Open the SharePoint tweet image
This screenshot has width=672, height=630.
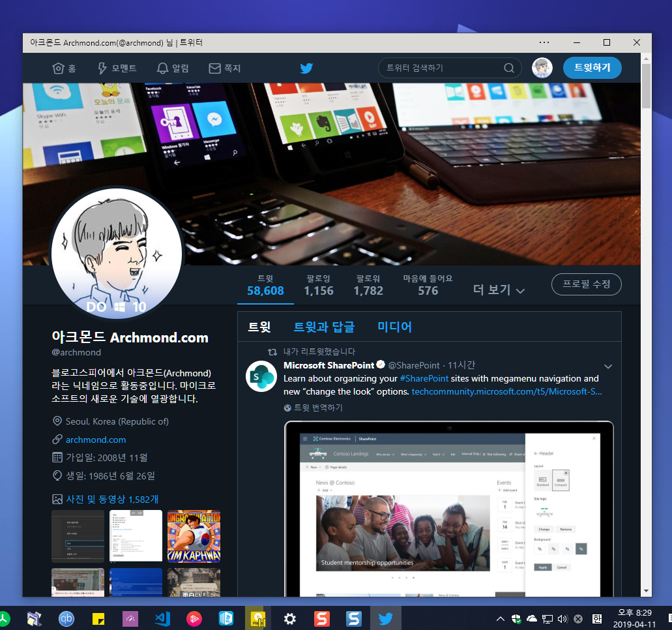point(448,509)
